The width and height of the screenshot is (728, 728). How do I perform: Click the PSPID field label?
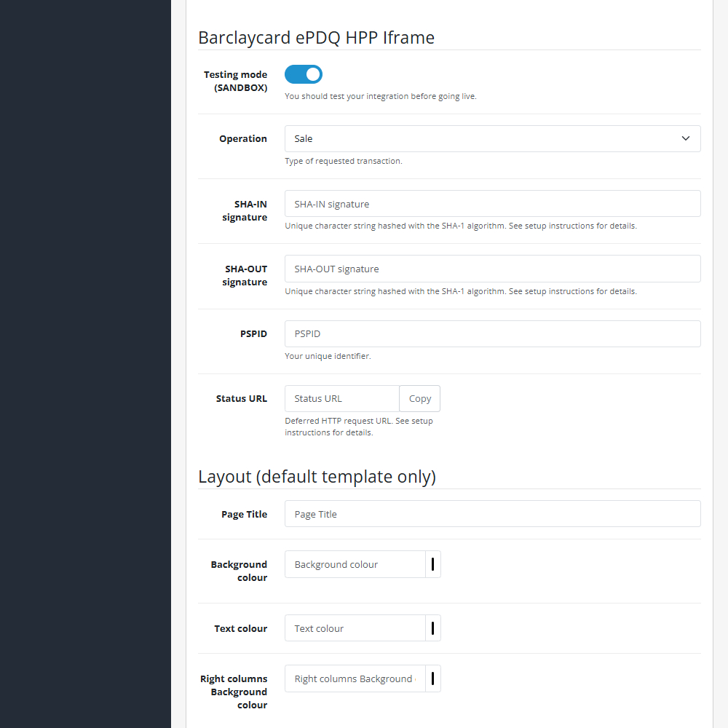253,333
